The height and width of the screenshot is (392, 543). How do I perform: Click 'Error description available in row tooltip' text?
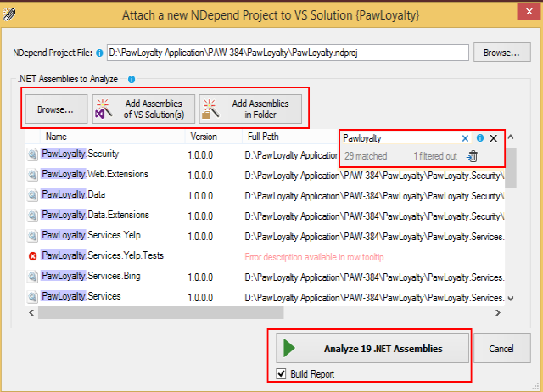click(314, 257)
